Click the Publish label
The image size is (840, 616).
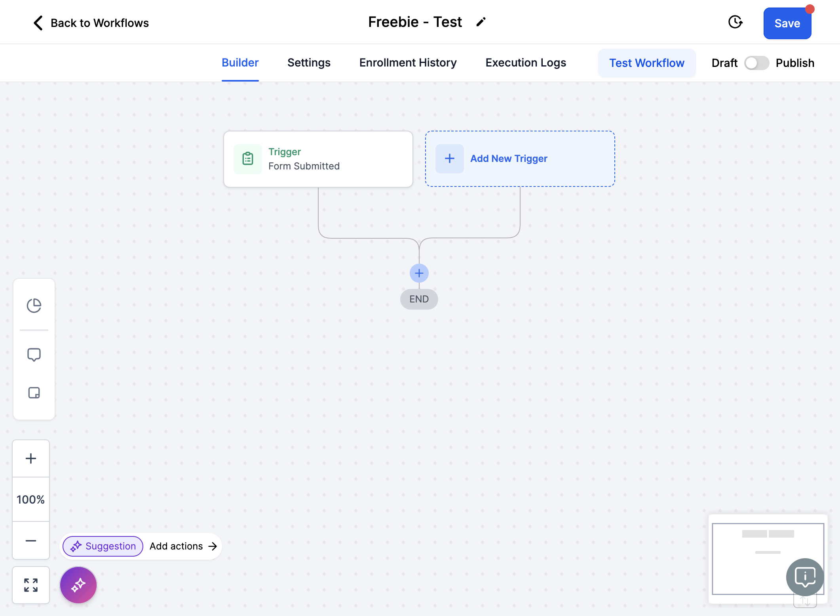[x=795, y=63]
